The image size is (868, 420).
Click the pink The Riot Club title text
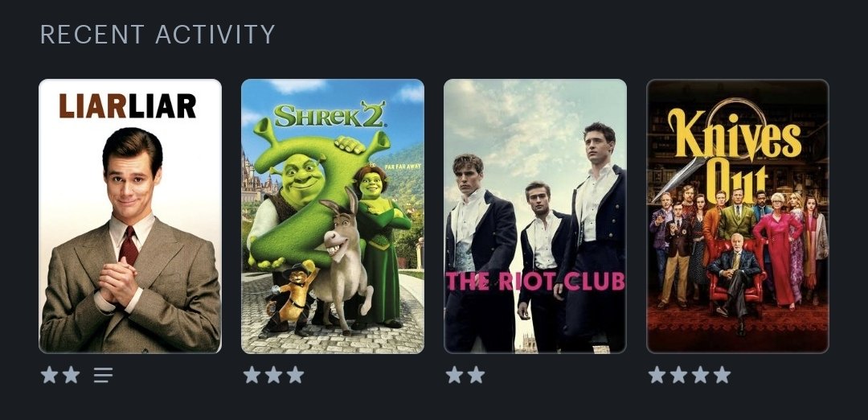[535, 281]
